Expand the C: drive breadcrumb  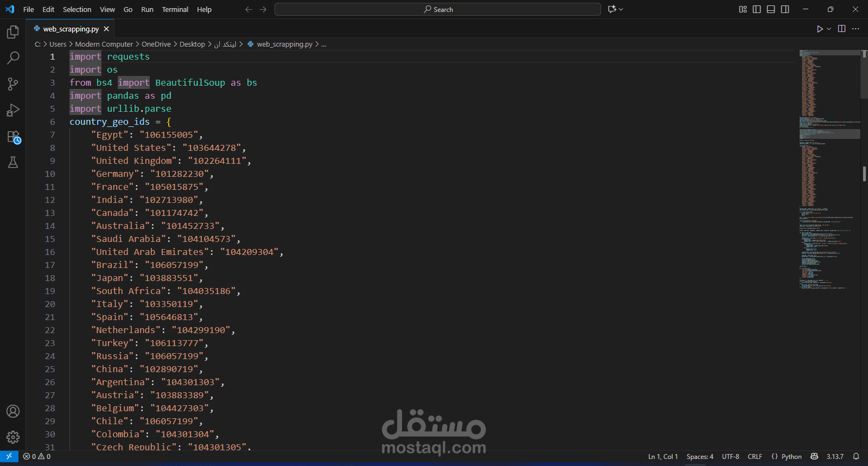point(37,44)
